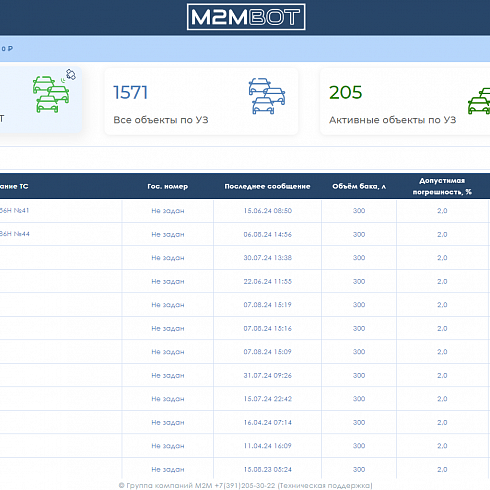The height and width of the screenshot is (490, 490).
Task: Click the dark green cars icon in 205 card
Action: coord(479,101)
